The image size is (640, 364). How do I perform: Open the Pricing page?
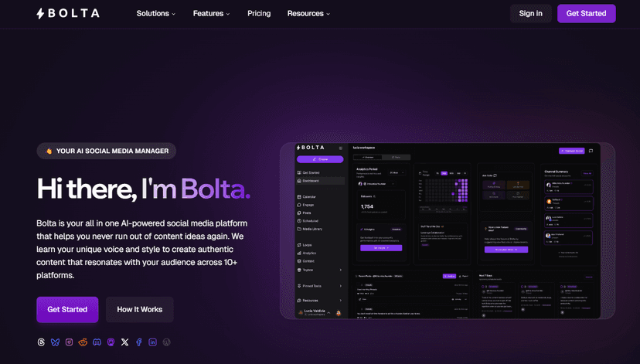pos(259,13)
